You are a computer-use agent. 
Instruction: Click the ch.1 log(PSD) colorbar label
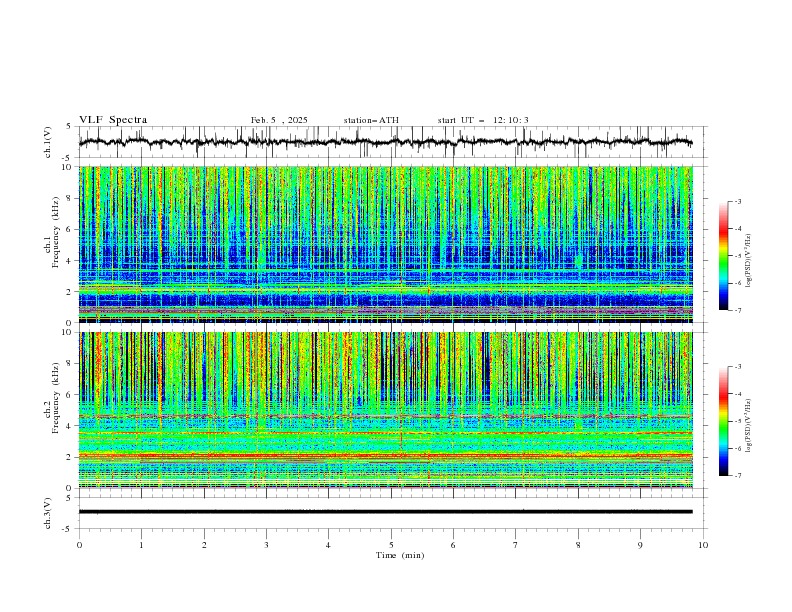[748, 261]
